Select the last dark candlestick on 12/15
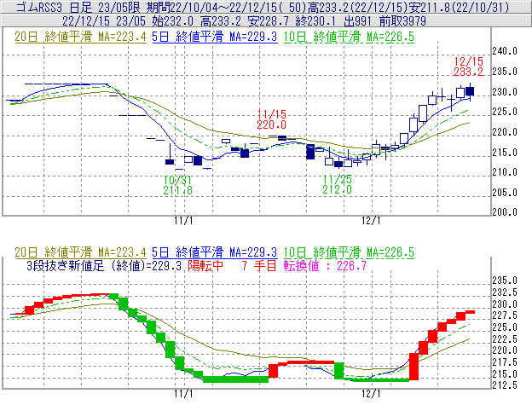 point(470,91)
